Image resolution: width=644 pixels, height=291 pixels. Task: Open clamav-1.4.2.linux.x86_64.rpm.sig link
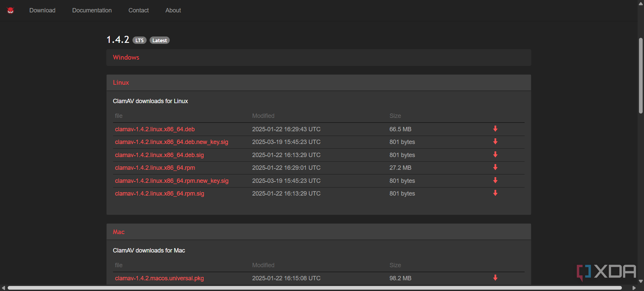tap(159, 194)
